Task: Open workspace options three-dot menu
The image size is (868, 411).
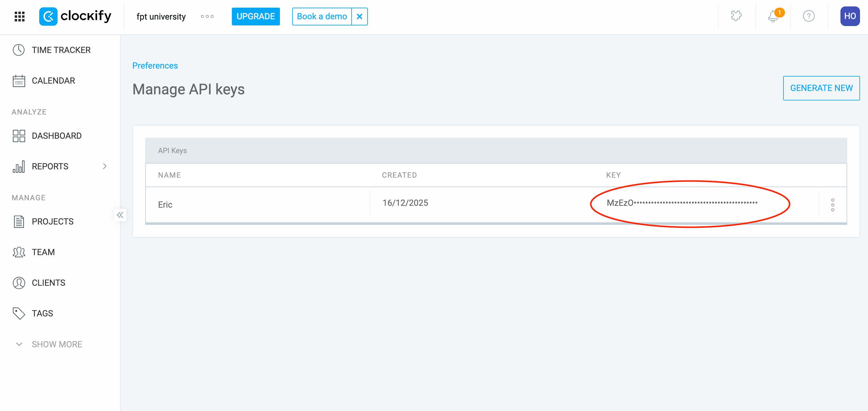Action: click(x=207, y=17)
